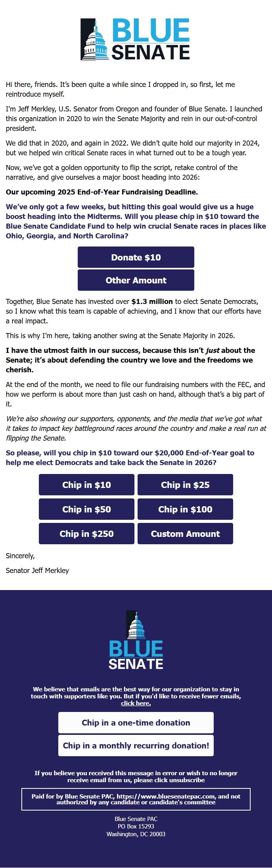The width and height of the screenshot is (272, 868).
Task: Click 'Chip in a one-time donation'
Action: point(136,722)
